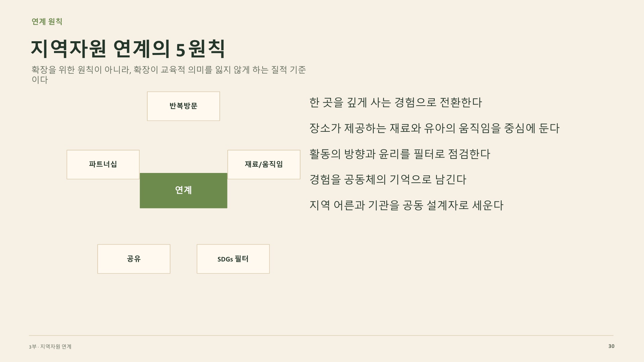This screenshot has height=362, width=644.
Task: Select the 파트너십 box
Action: [103, 165]
